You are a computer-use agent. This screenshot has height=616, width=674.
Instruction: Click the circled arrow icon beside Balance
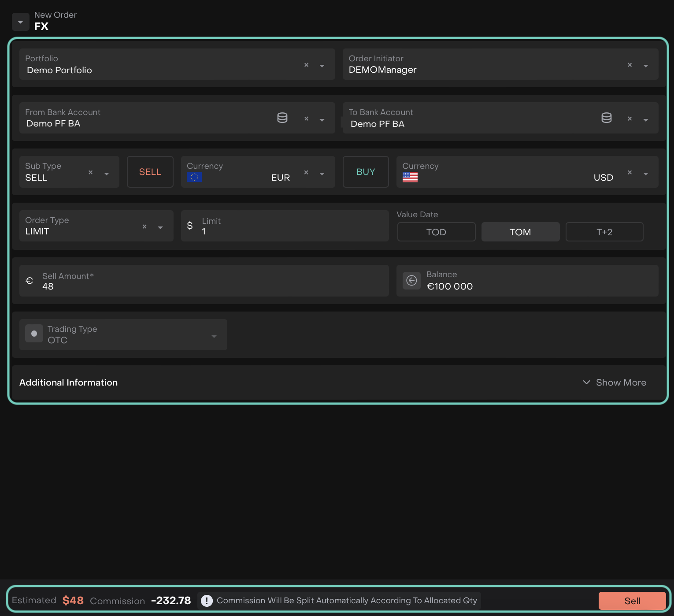point(411,281)
